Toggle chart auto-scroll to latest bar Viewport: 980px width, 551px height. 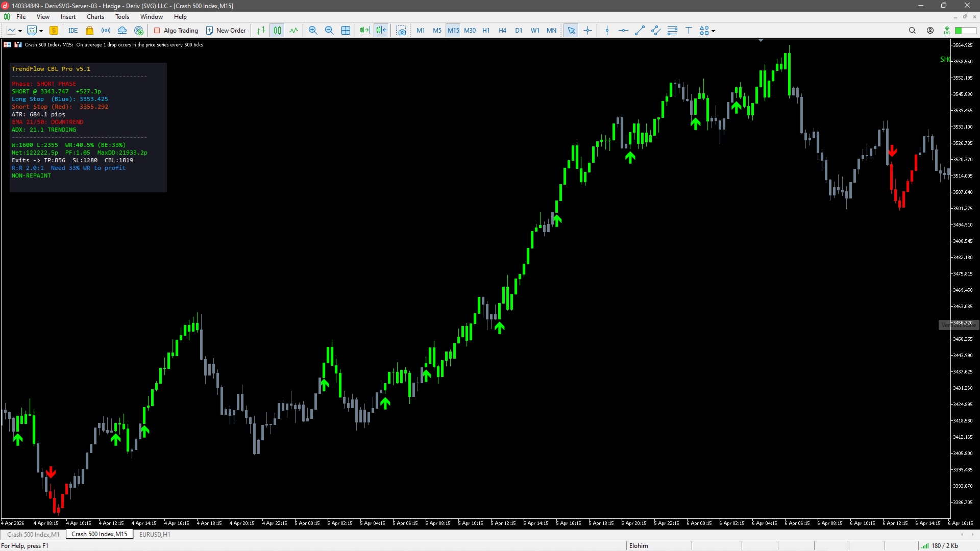(364, 31)
